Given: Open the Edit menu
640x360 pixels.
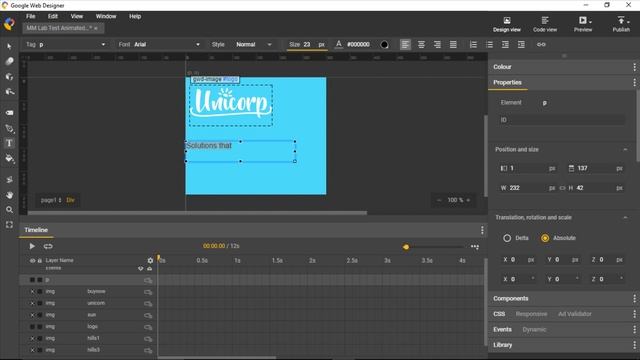Looking at the screenshot, I should pyautogui.click(x=53, y=16).
